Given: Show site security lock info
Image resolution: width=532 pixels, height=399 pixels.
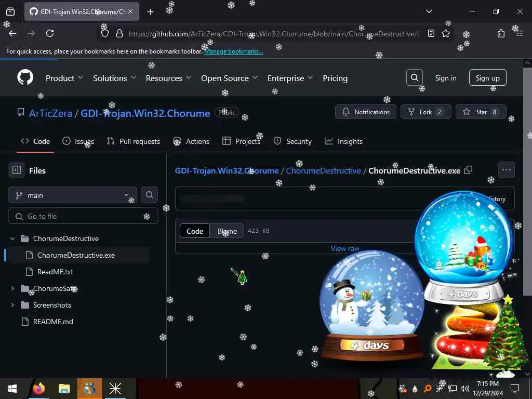Looking at the screenshot, I should tap(119, 33).
